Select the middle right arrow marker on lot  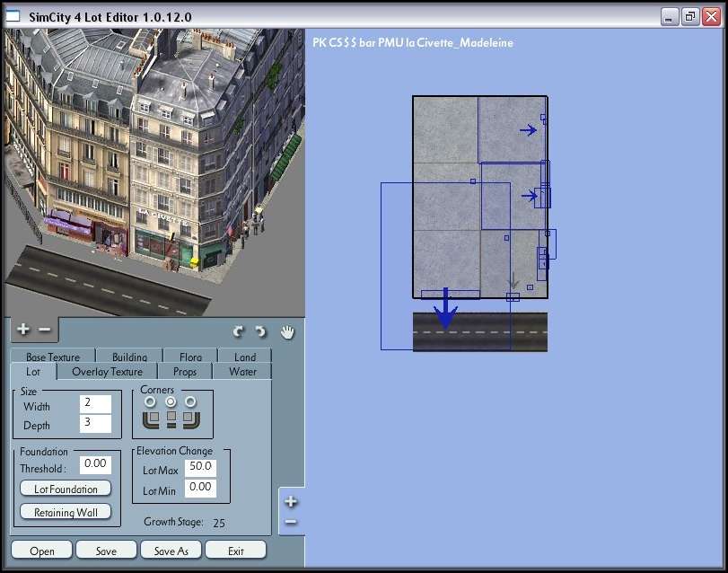click(x=529, y=196)
